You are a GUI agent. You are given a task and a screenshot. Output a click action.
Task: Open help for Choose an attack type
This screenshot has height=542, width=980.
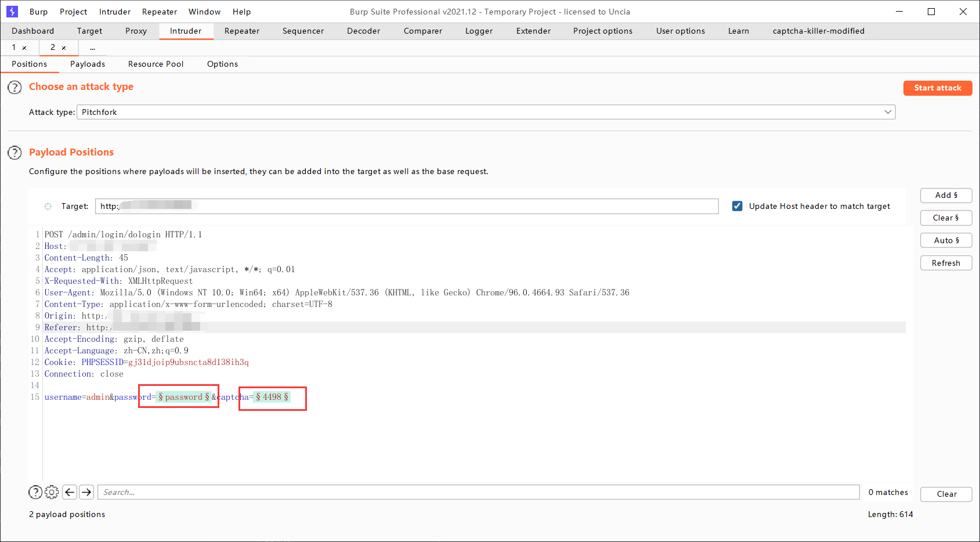pyautogui.click(x=15, y=88)
